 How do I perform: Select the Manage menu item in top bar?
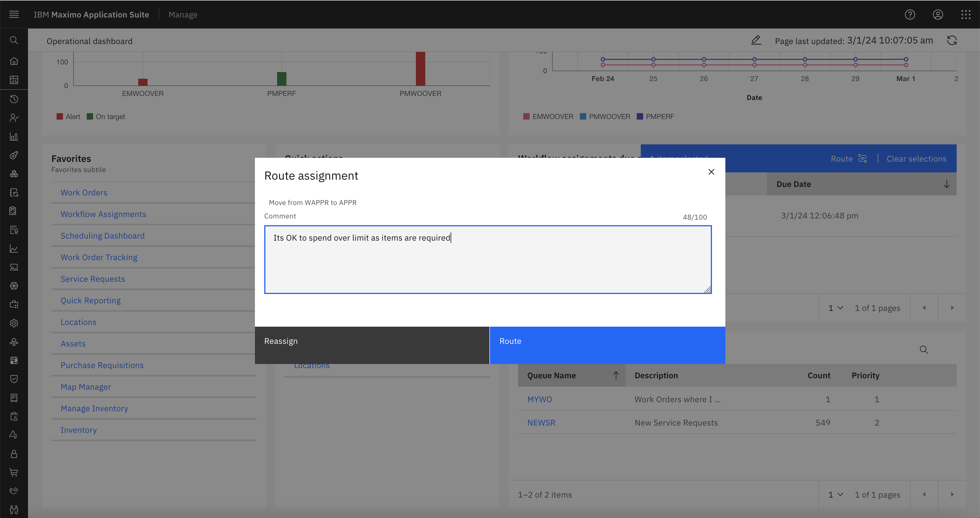(183, 15)
